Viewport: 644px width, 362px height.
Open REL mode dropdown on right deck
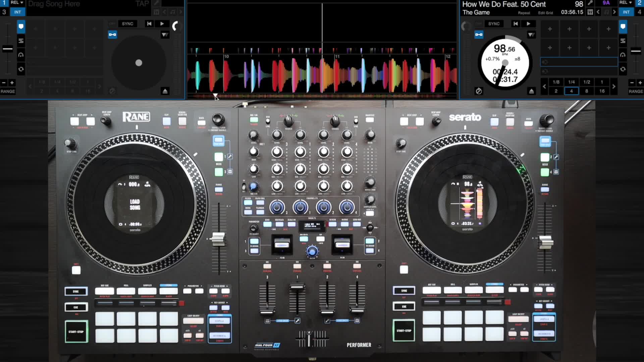pos(626,3)
